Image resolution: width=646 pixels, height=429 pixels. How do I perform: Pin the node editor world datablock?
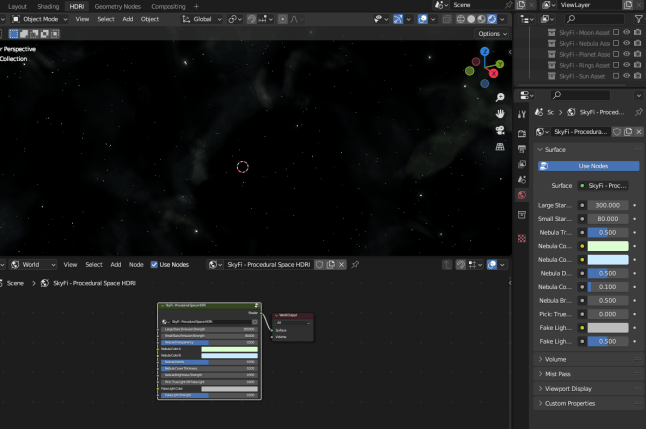click(x=355, y=265)
